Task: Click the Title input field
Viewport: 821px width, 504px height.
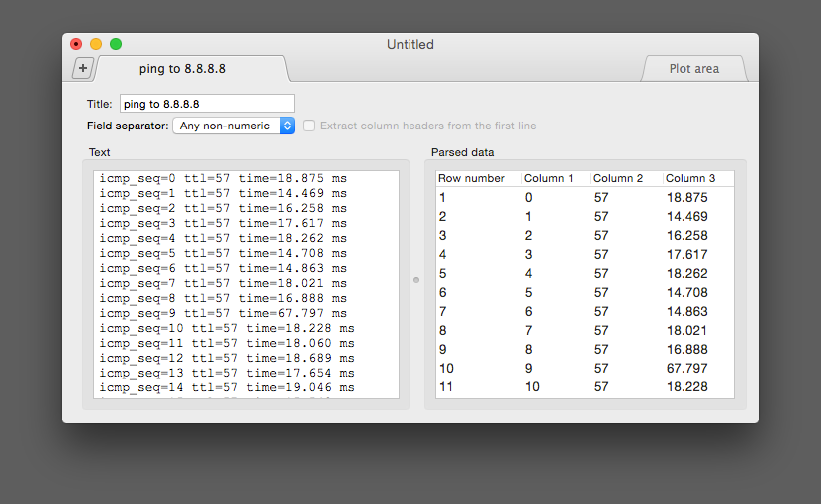Action: click(x=206, y=104)
